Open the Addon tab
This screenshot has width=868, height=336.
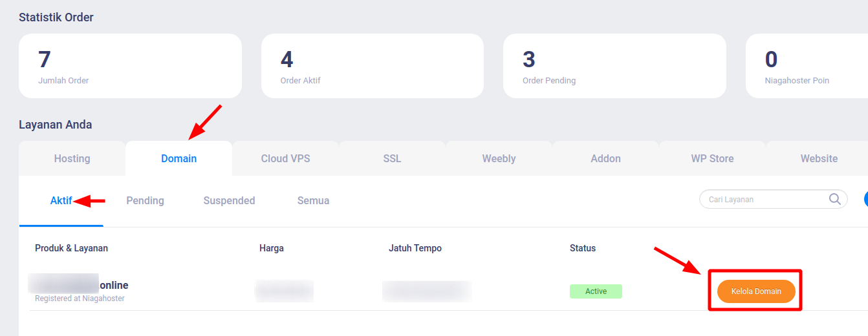605,158
